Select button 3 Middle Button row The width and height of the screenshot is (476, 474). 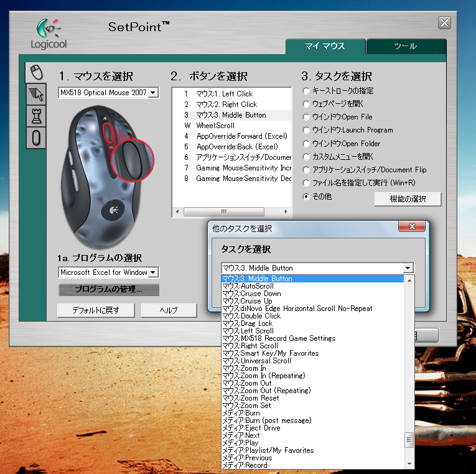coord(231,115)
